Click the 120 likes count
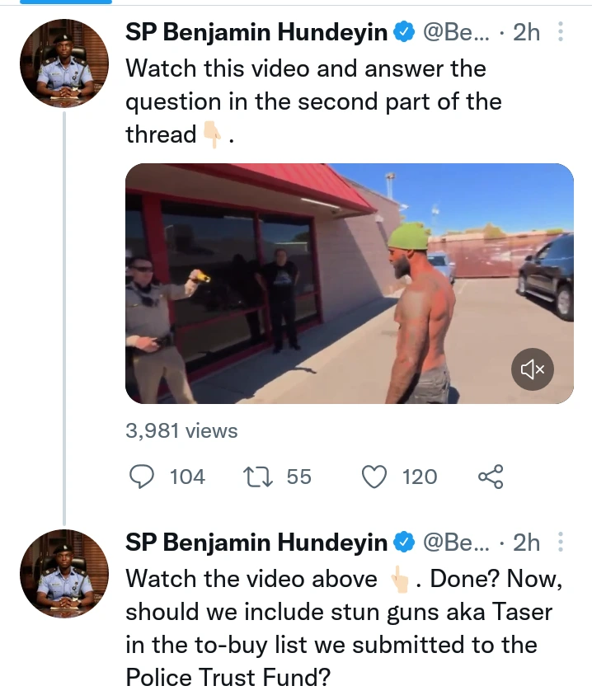The height and width of the screenshot is (700, 592). click(x=420, y=477)
